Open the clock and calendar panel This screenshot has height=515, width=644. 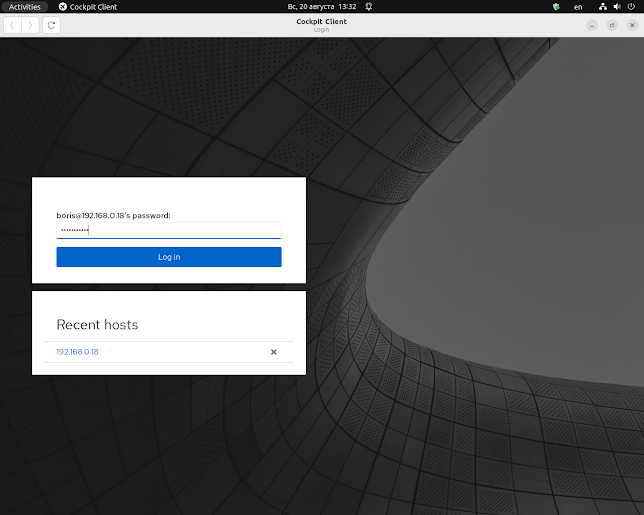tap(322, 7)
